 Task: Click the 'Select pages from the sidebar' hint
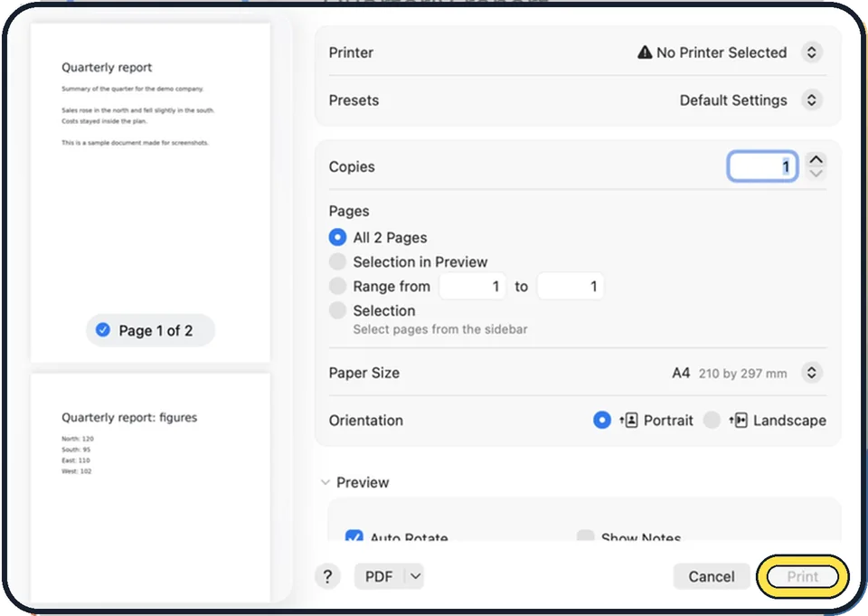click(x=440, y=329)
